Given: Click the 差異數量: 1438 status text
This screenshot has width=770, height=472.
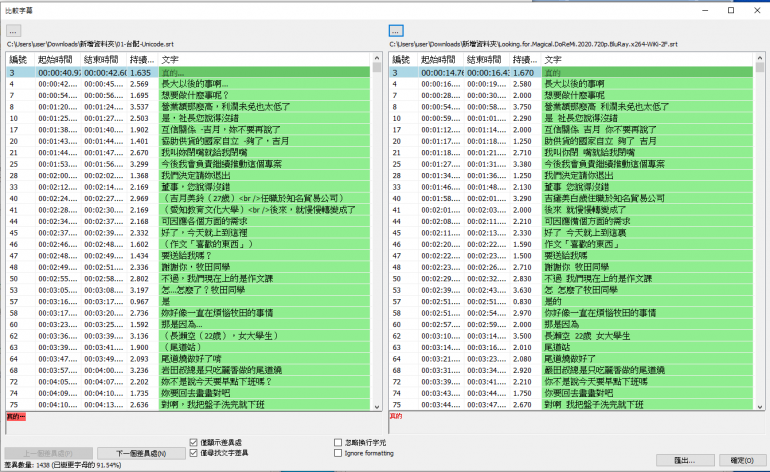Looking at the screenshot, I should tap(63, 465).
